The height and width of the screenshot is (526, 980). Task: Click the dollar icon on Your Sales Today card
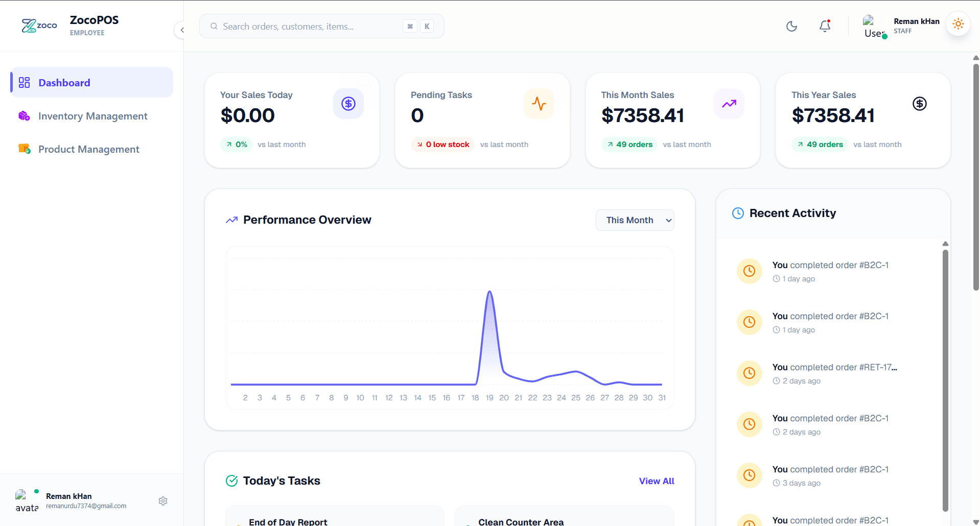[348, 104]
